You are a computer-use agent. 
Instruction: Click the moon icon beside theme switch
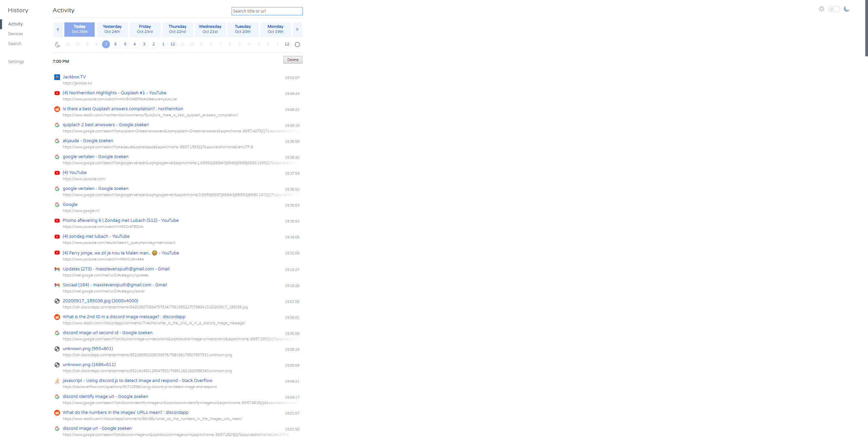(x=847, y=9)
